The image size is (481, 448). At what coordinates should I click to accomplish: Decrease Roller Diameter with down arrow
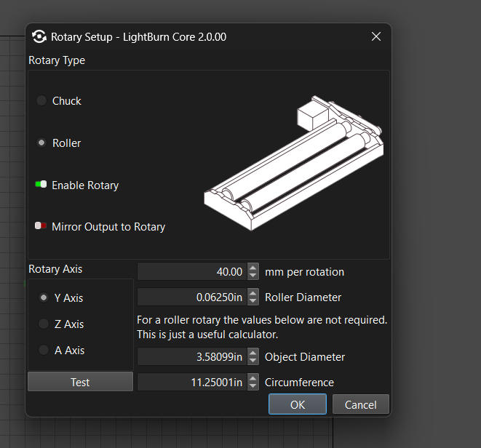(253, 301)
